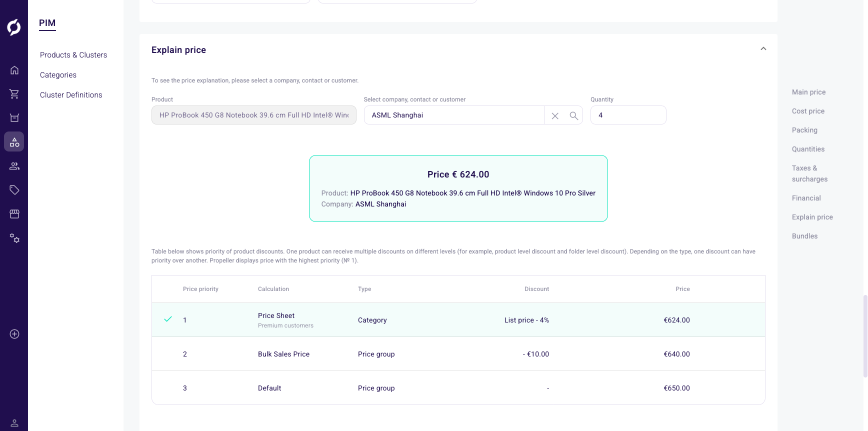Click the Type column header
Screen dimensions: 868x431
364,289
